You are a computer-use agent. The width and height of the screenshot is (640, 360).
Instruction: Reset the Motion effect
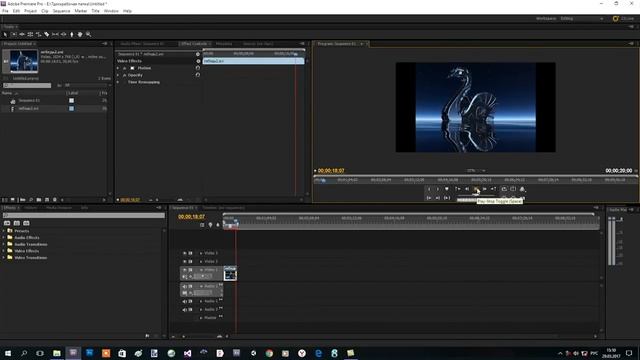point(198,68)
